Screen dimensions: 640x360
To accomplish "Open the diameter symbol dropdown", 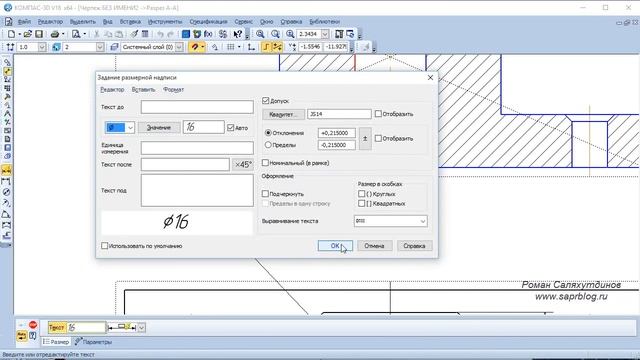I will pos(130,128).
